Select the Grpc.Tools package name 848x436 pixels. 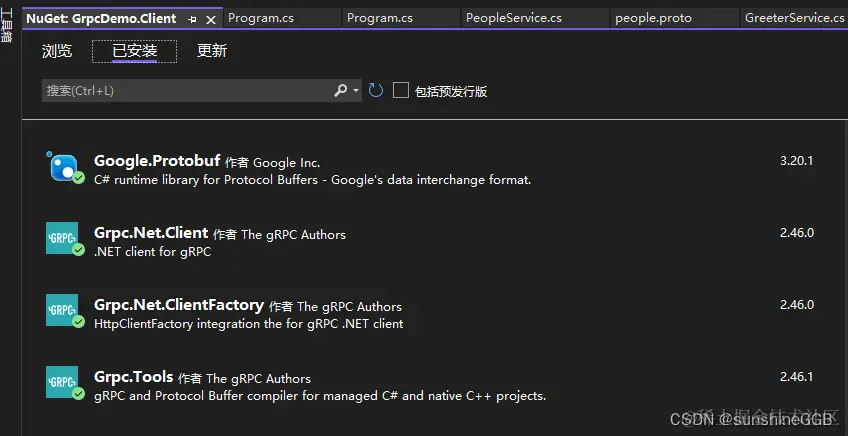pyautogui.click(x=134, y=376)
